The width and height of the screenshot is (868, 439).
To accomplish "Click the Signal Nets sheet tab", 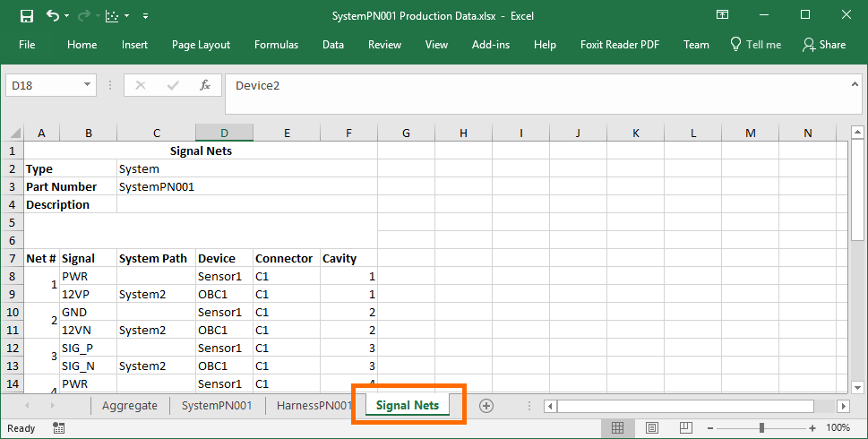I will click(408, 405).
